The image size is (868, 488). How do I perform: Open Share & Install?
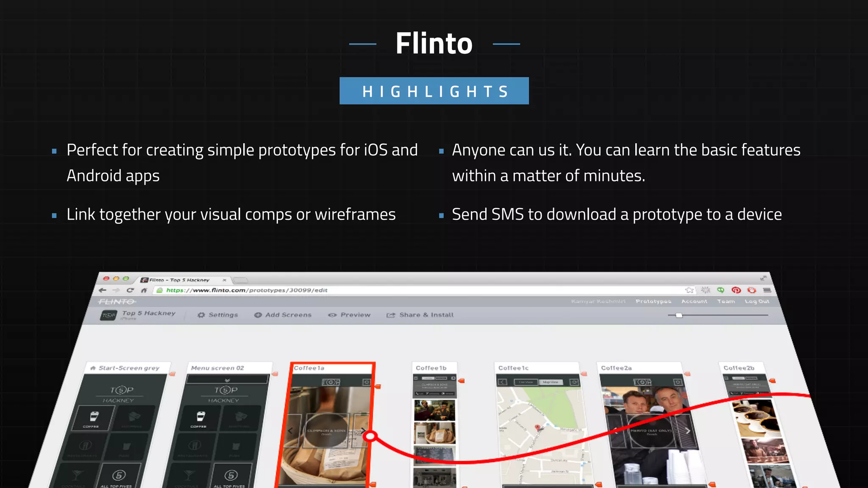[x=420, y=315]
